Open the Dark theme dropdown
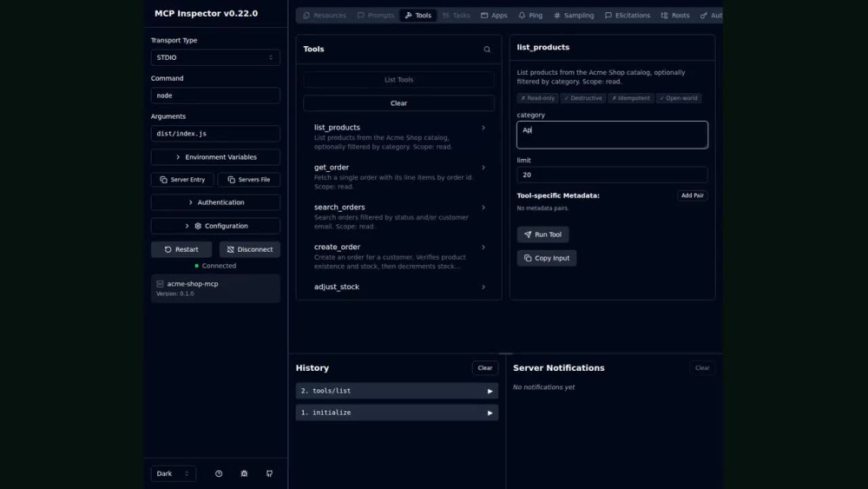The image size is (868, 489). tap(174, 473)
